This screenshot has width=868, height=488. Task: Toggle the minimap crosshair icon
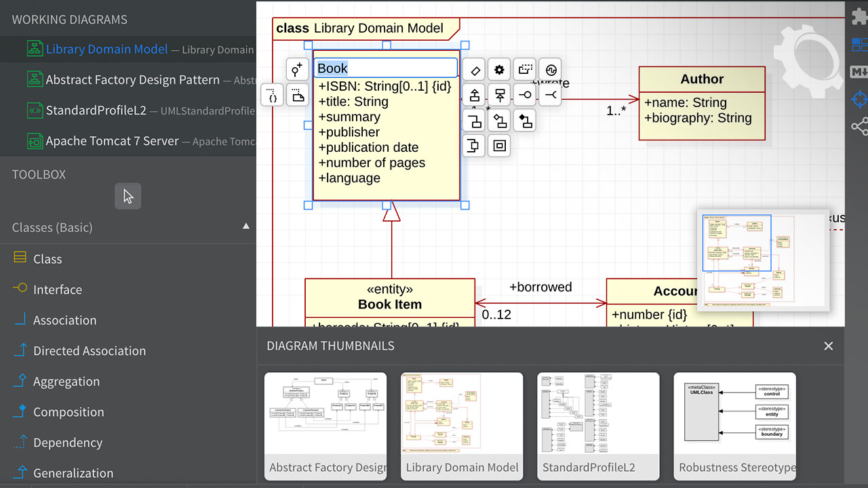[x=859, y=99]
